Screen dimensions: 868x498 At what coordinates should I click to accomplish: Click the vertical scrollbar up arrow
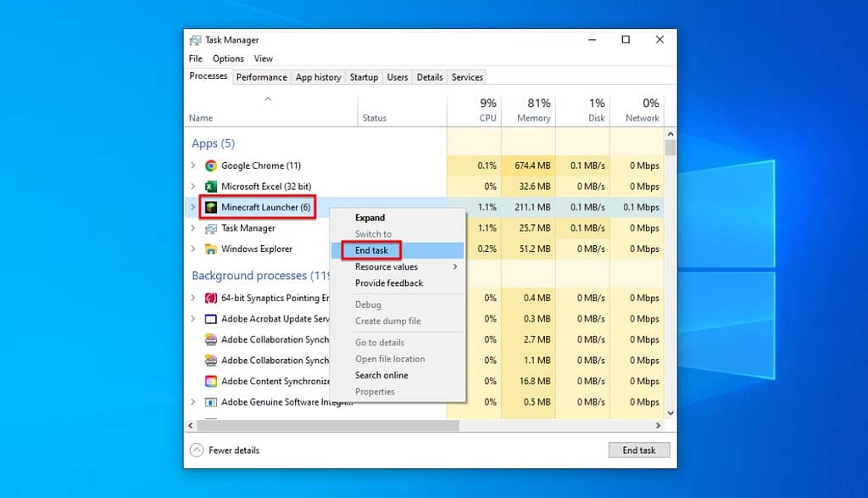click(x=670, y=133)
